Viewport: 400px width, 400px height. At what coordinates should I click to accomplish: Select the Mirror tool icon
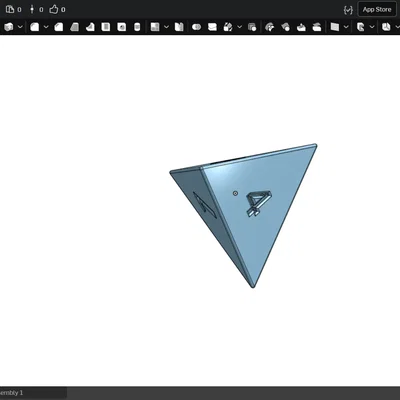(x=179, y=27)
